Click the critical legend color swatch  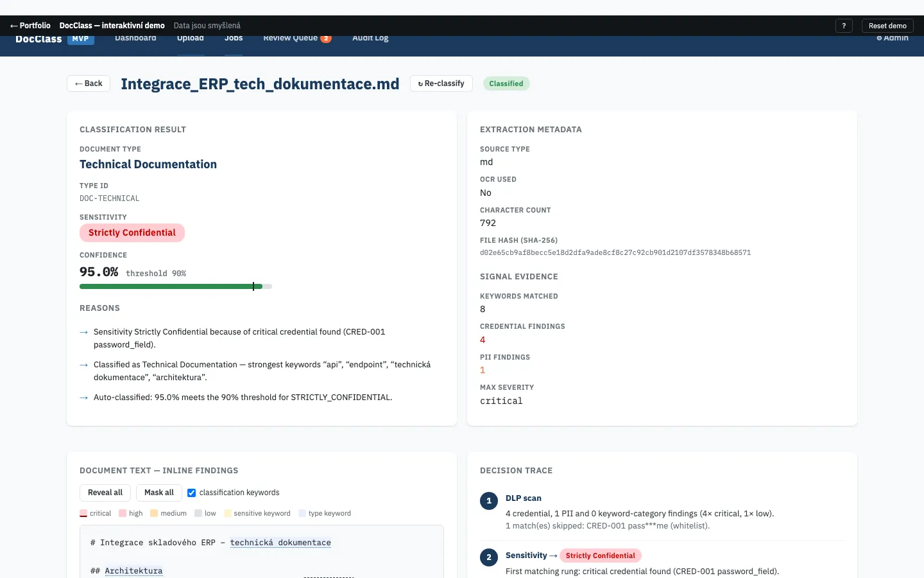coord(83,513)
